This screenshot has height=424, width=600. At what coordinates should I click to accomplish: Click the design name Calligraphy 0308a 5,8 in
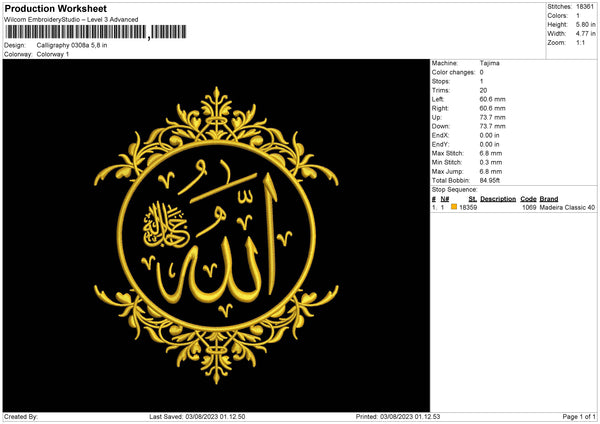[x=72, y=45]
